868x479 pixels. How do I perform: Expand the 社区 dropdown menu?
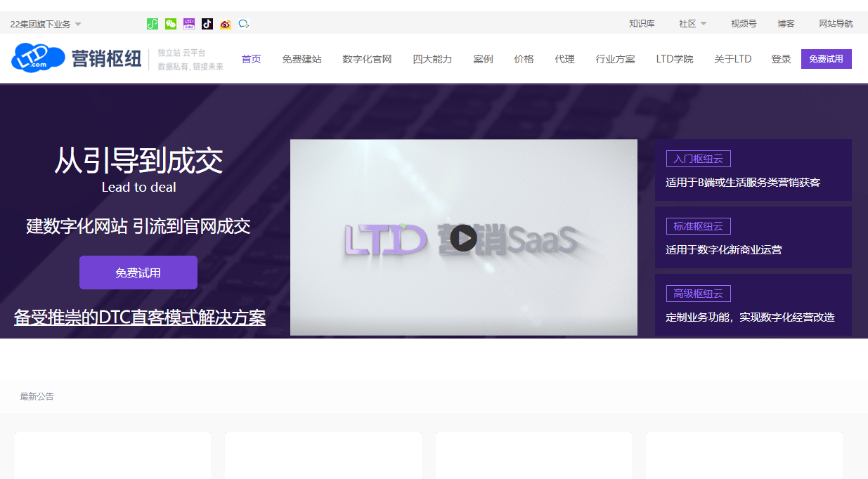(x=692, y=23)
